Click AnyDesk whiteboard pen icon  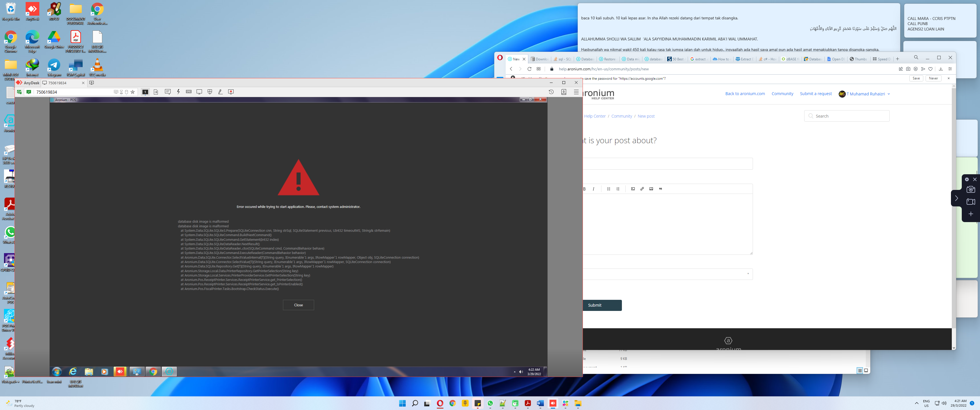(x=220, y=92)
